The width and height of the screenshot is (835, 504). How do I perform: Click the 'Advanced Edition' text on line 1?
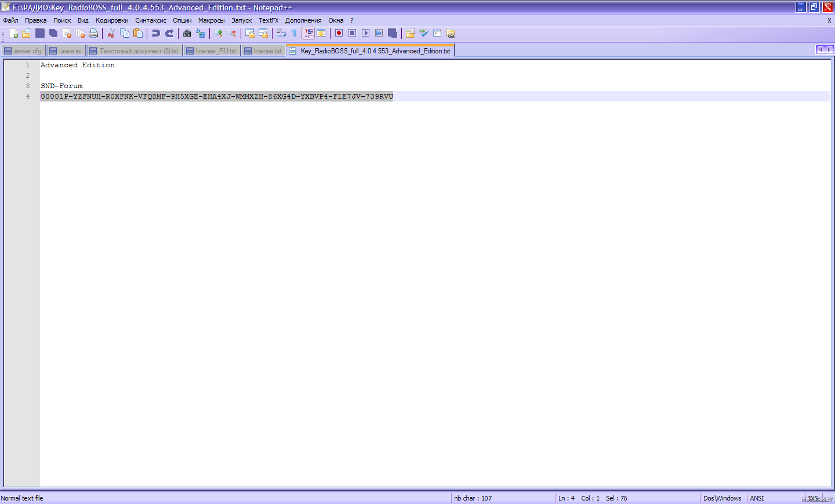[78, 65]
